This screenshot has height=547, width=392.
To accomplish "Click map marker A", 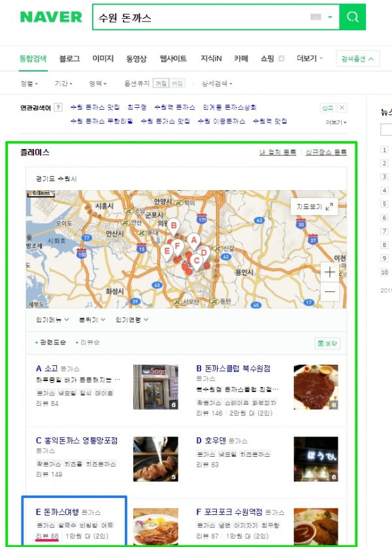I will [194, 240].
